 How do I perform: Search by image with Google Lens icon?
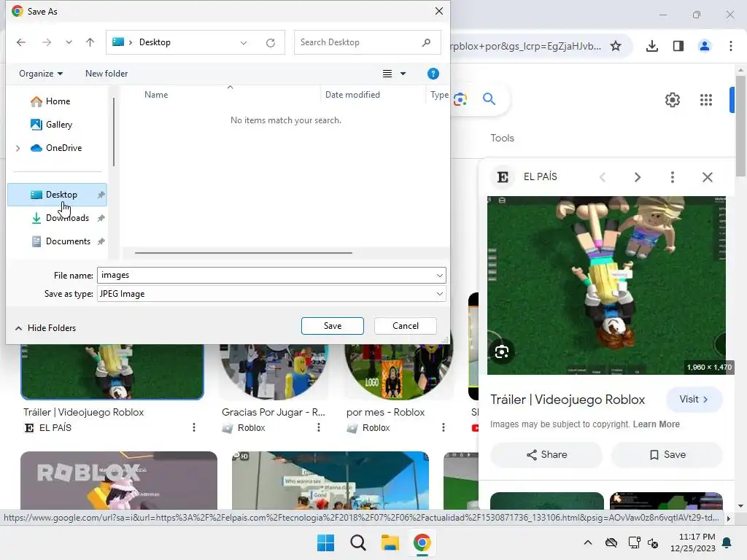click(460, 99)
